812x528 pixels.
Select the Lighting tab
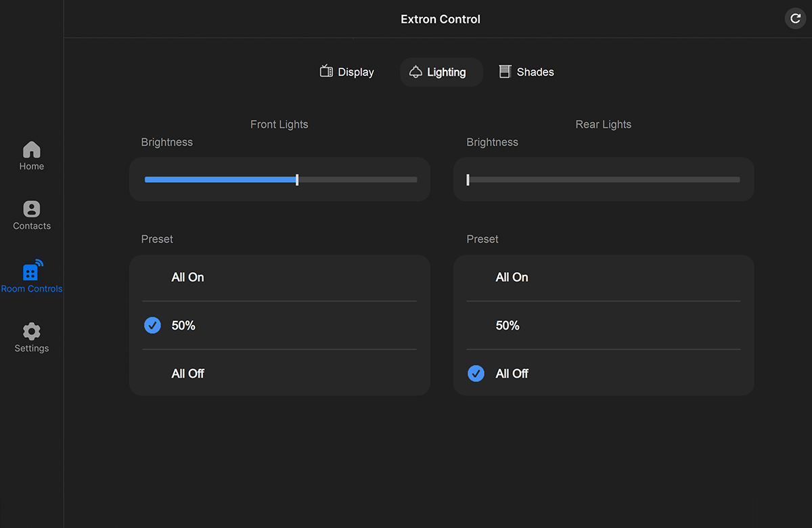(441, 72)
